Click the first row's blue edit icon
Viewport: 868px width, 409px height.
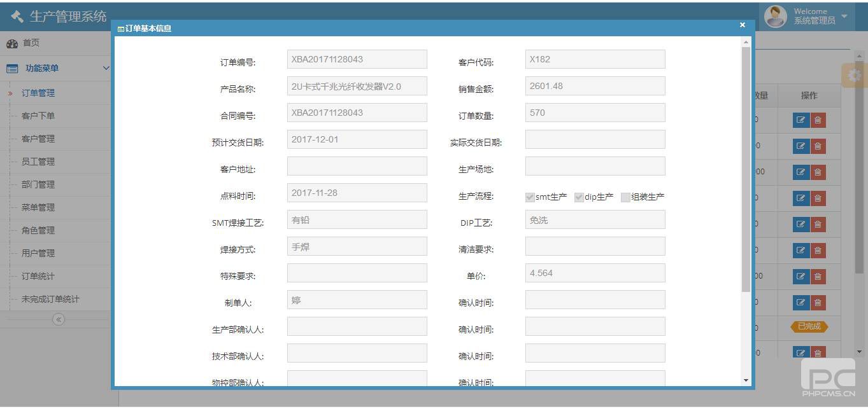point(800,120)
